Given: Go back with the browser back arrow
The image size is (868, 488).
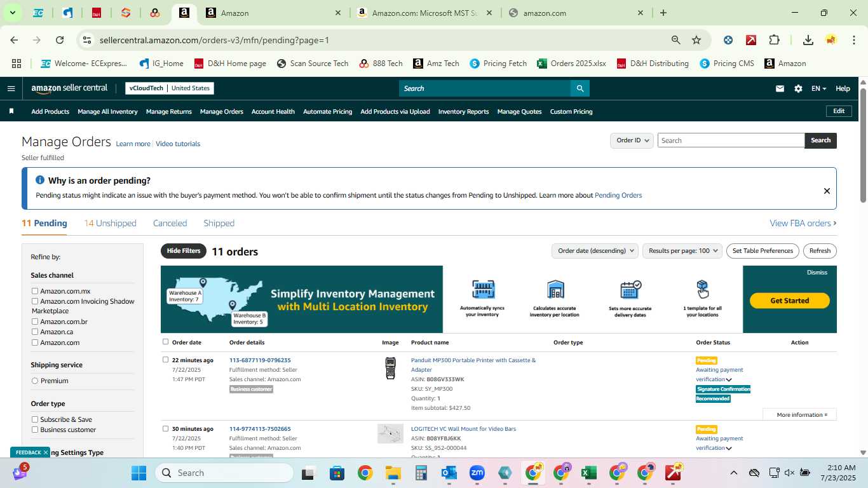Looking at the screenshot, I should tap(14, 40).
